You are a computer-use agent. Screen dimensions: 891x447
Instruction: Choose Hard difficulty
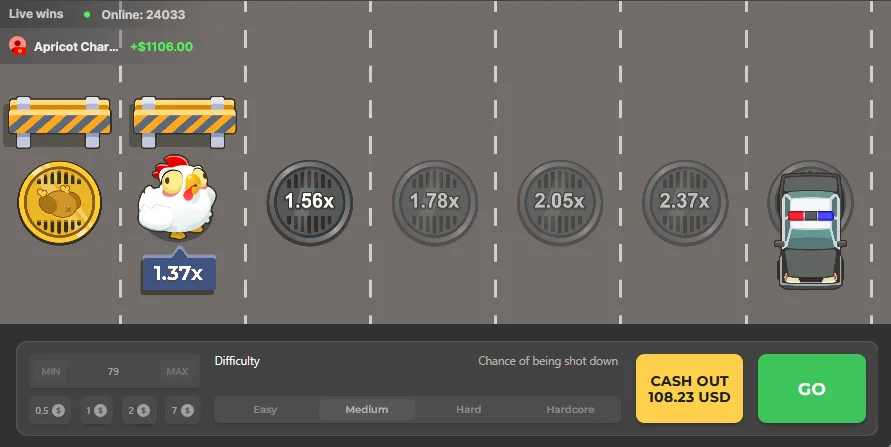pos(469,410)
